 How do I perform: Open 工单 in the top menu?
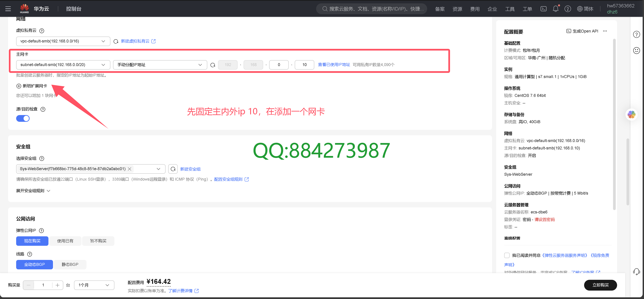(527, 9)
